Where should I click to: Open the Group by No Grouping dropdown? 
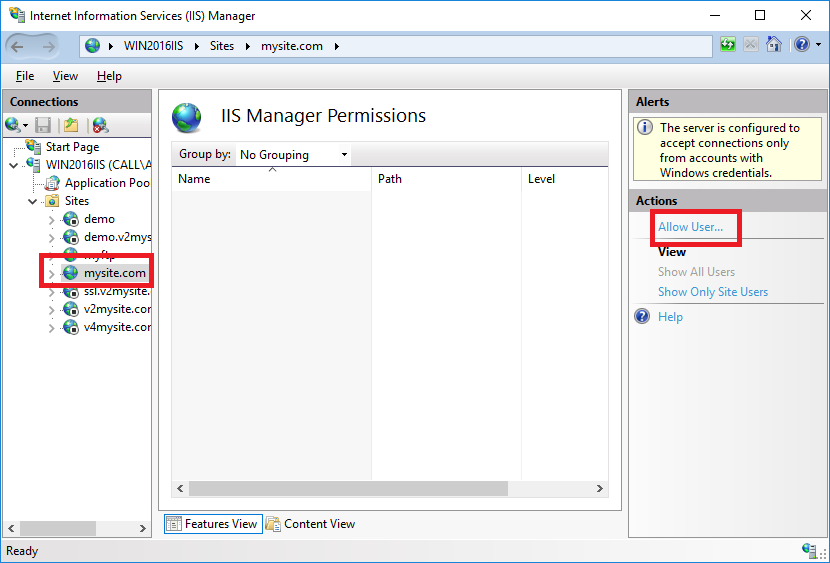point(293,155)
